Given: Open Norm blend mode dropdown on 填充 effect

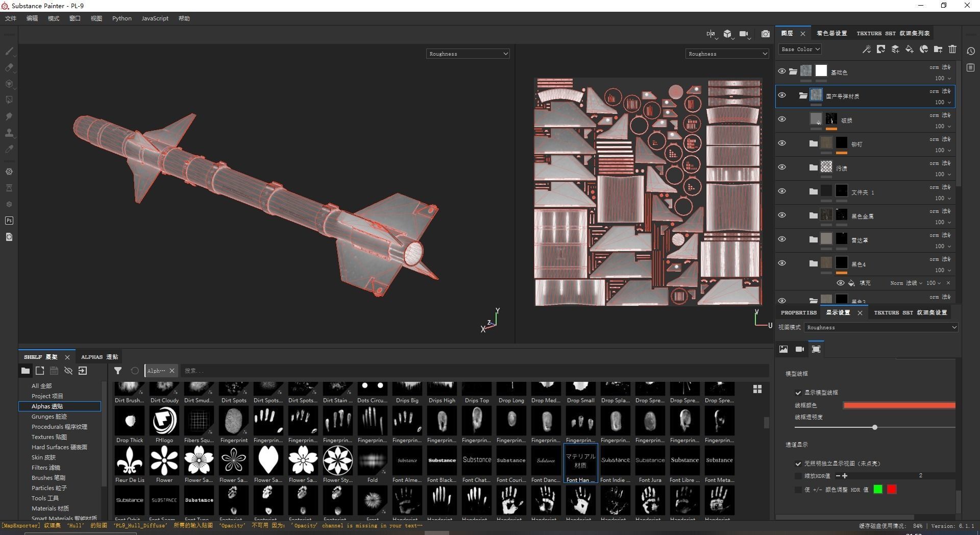Looking at the screenshot, I should tap(906, 283).
